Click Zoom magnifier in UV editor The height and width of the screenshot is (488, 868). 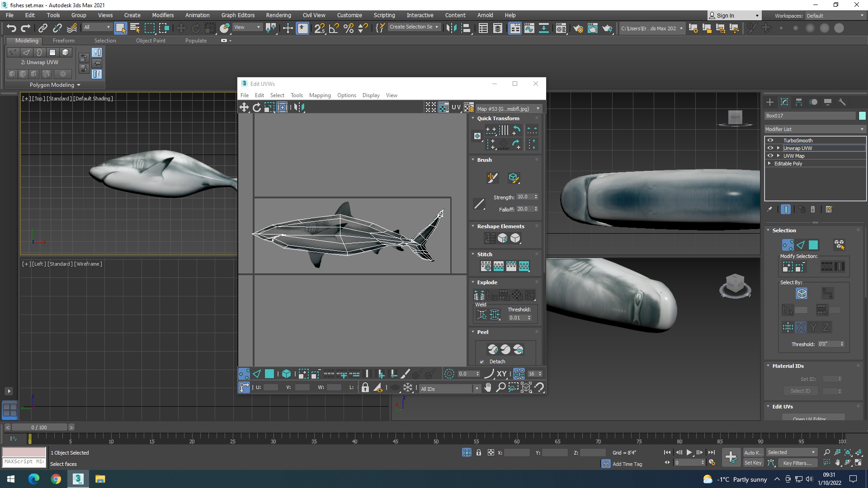click(500, 387)
